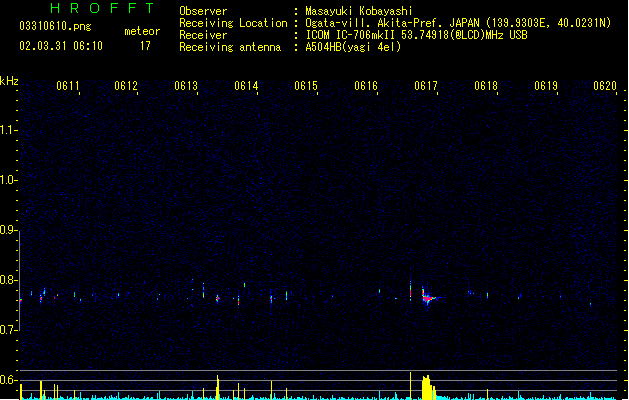The height and width of the screenshot is (400, 629).
Task: Click the 1.1 kHz axis label
Action: pyautogui.click(x=8, y=130)
